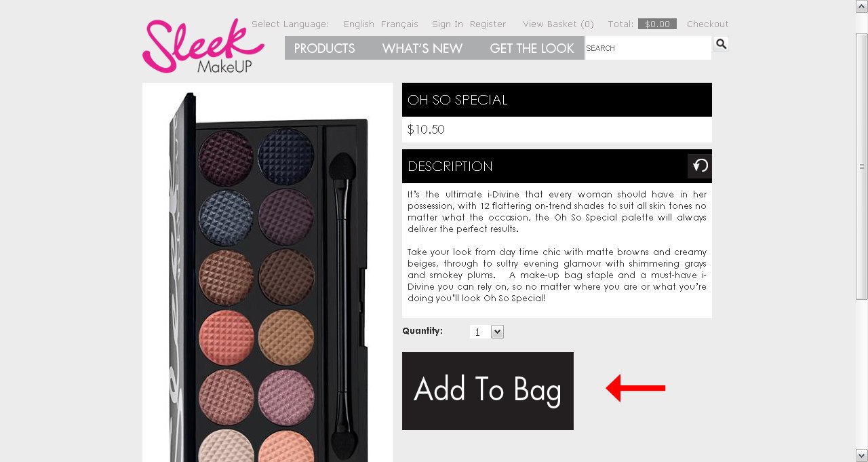Screen dimensions: 868x462
Task: Click the Sleek MakeUP logo
Action: [x=203, y=46]
